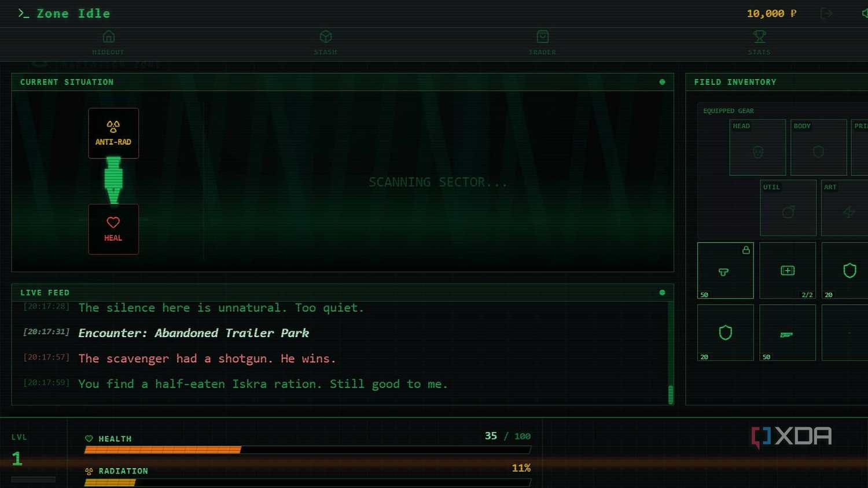Click the 11% radiation value
The height and width of the screenshot is (488, 868).
521,468
